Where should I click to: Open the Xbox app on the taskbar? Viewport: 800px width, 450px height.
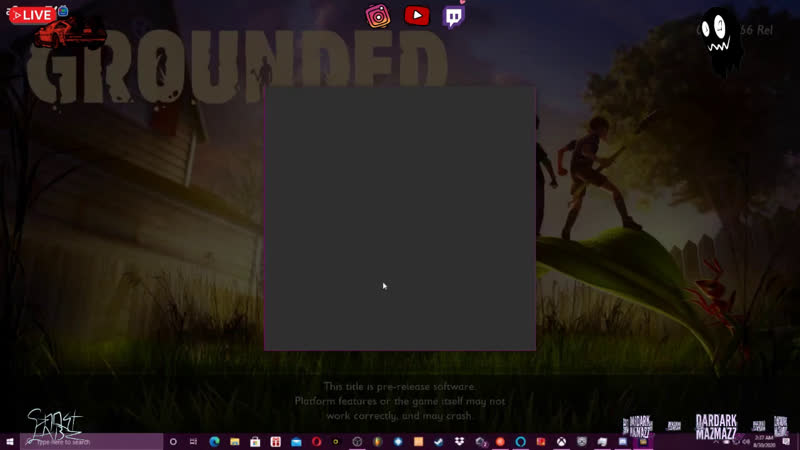(x=561, y=442)
